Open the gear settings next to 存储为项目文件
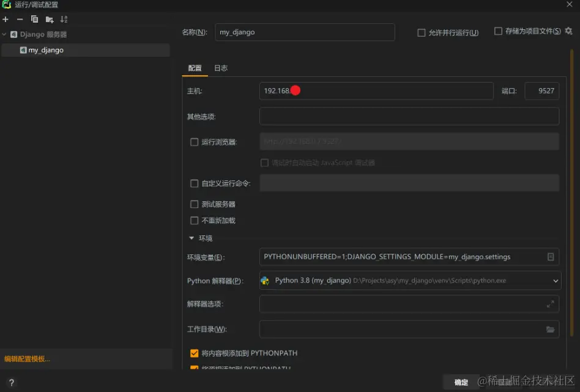Viewport: 580px width, 392px height. point(568,31)
